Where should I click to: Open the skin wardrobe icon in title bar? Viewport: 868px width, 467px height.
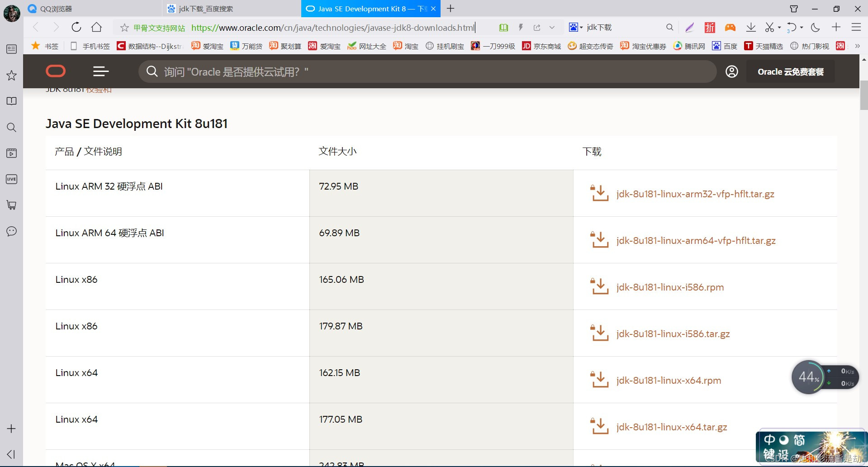coord(794,9)
